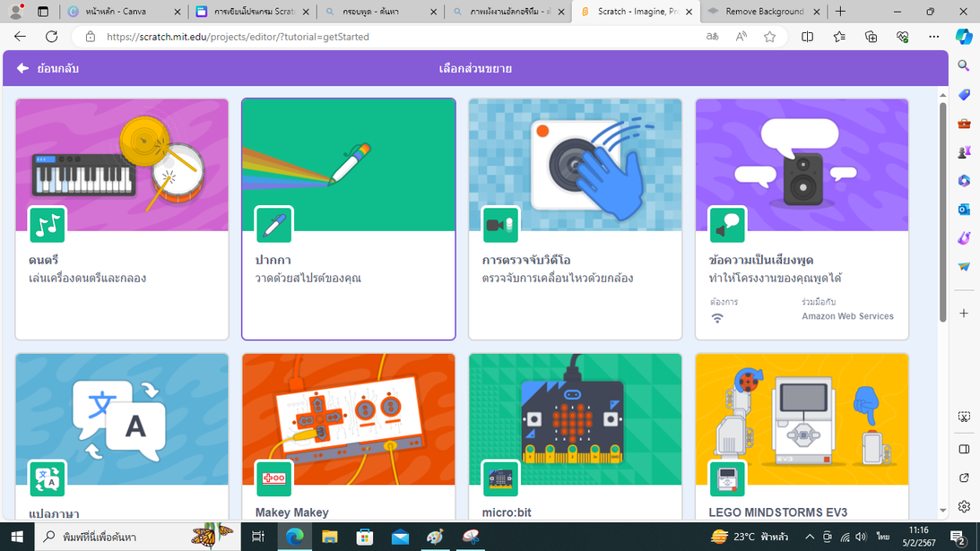Open the translate page icon in address bar

coord(712,37)
